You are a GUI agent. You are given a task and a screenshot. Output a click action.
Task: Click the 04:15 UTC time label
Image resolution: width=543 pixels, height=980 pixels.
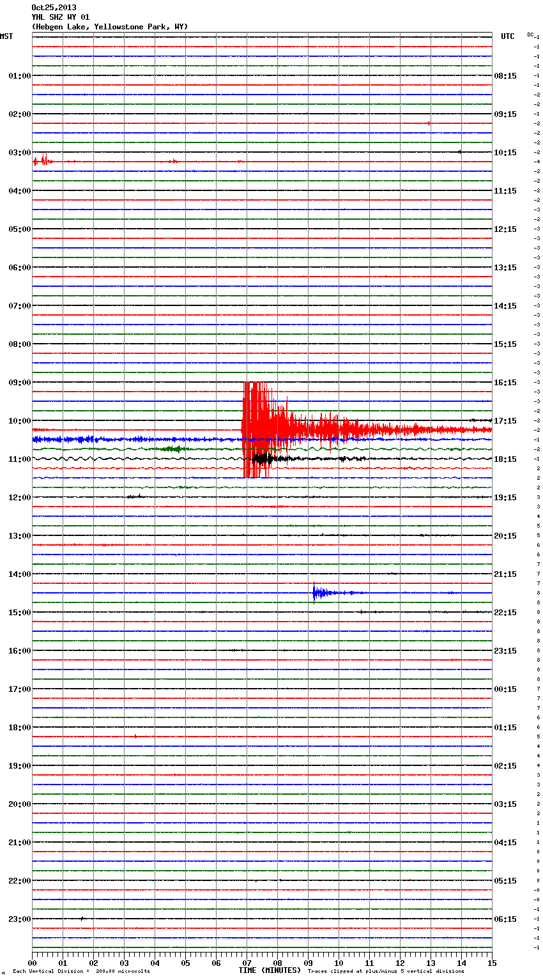pos(505,843)
